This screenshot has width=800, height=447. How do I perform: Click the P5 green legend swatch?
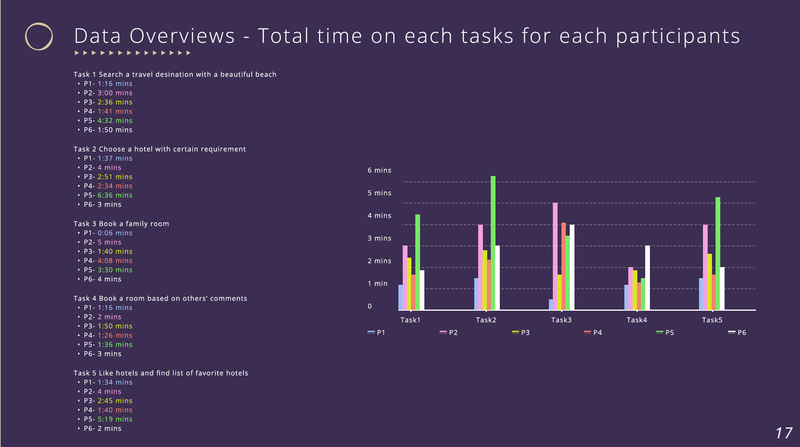pyautogui.click(x=660, y=332)
